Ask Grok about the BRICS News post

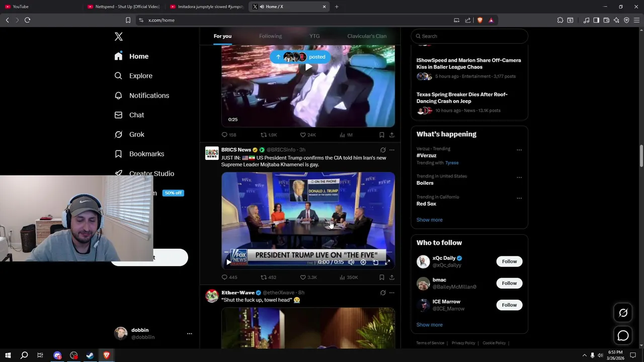pyautogui.click(x=383, y=150)
